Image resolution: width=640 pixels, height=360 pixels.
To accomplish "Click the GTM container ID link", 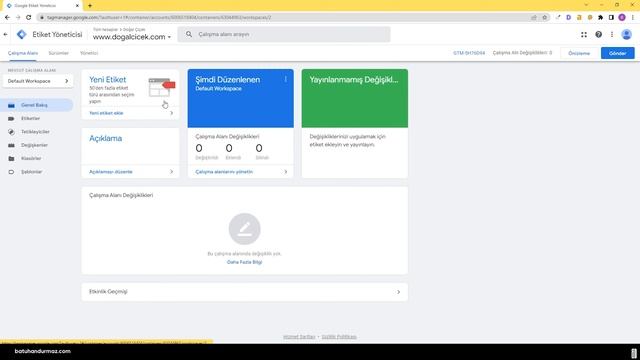I will (x=469, y=53).
